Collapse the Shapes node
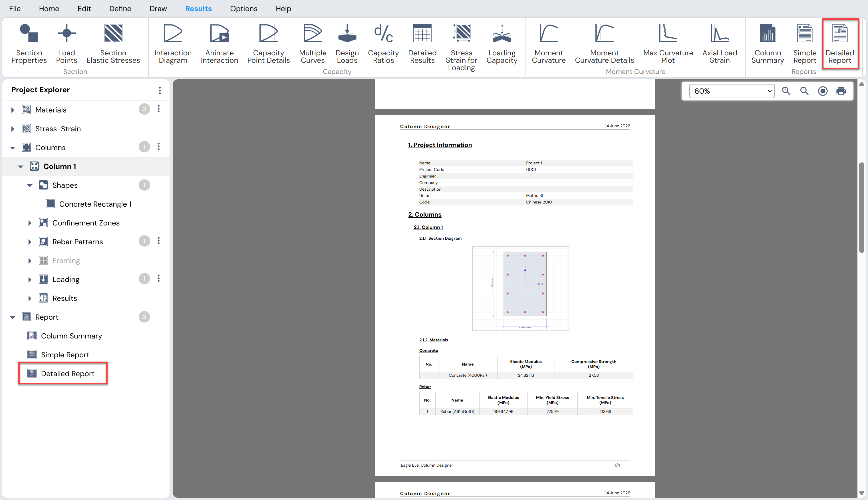This screenshot has width=868, height=500. tap(29, 186)
